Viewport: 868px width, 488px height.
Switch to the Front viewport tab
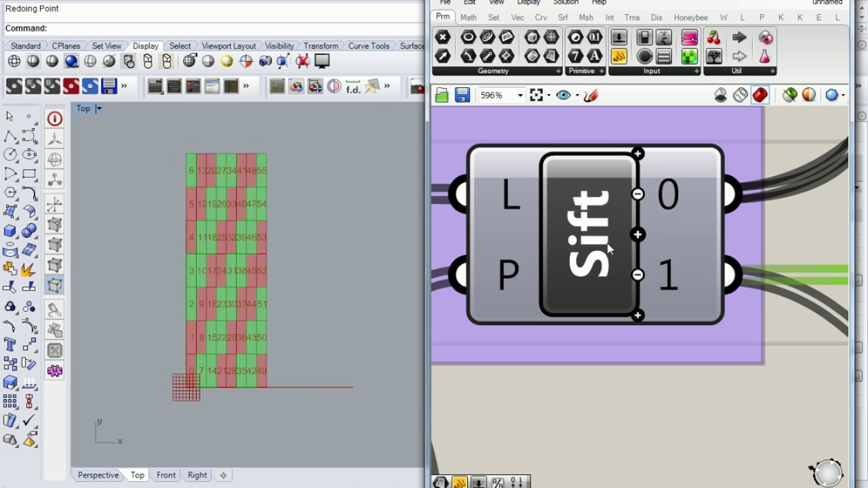pyautogui.click(x=166, y=475)
